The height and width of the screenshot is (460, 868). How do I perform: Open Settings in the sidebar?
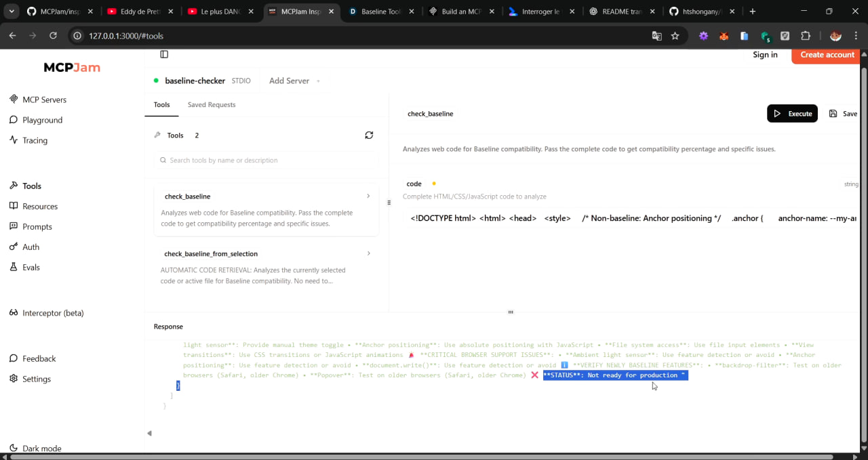[30, 379]
